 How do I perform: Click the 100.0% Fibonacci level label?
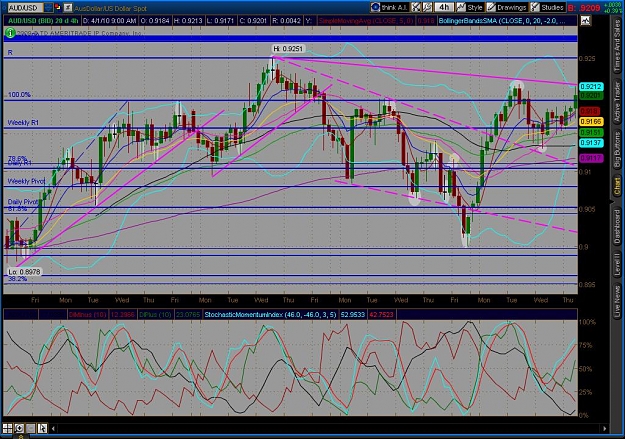[x=20, y=95]
